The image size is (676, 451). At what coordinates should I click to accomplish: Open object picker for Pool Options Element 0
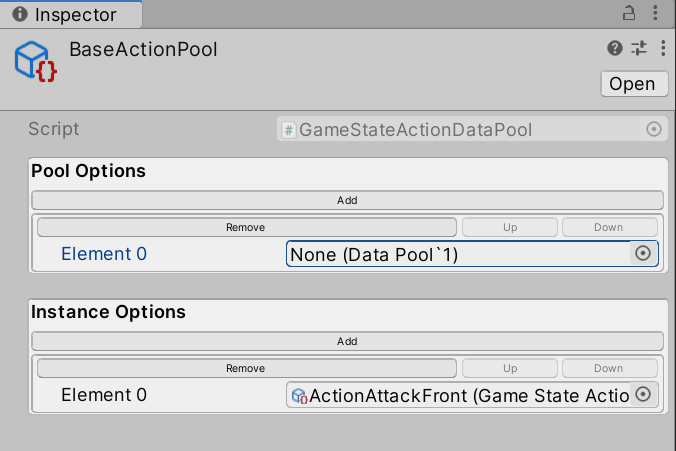coord(643,254)
